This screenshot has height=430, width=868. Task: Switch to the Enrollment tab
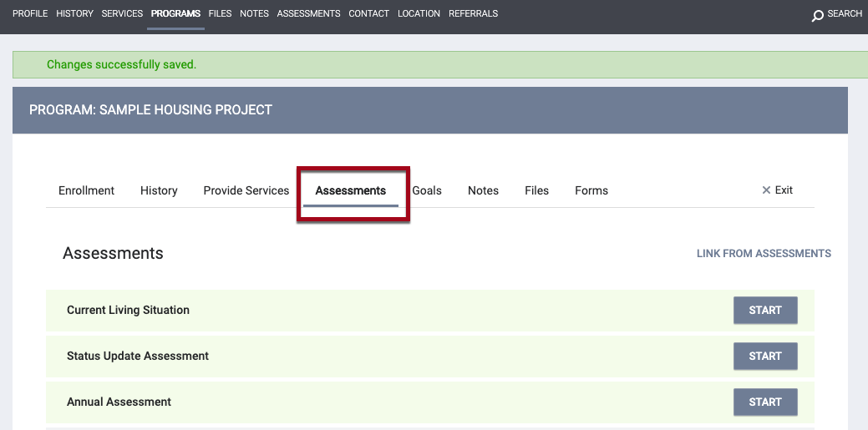pos(86,190)
